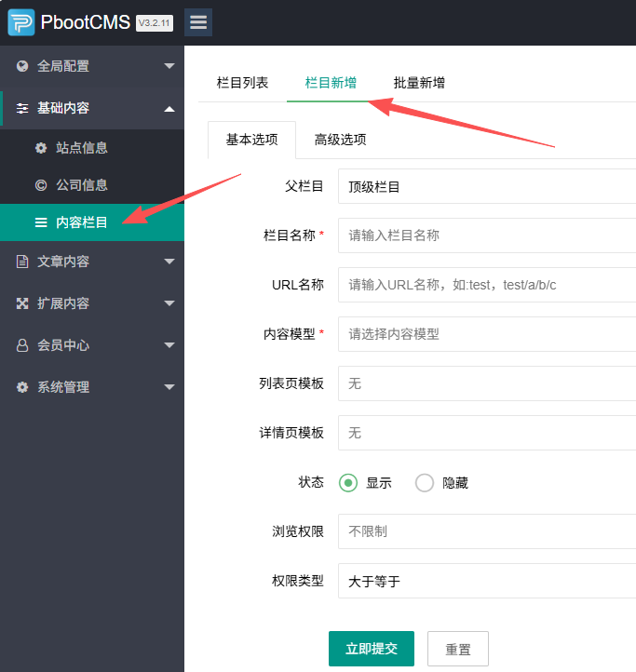This screenshot has width=636, height=672.
Task: Open the 浏览权限 dropdown showing 不限制
Action: click(487, 531)
